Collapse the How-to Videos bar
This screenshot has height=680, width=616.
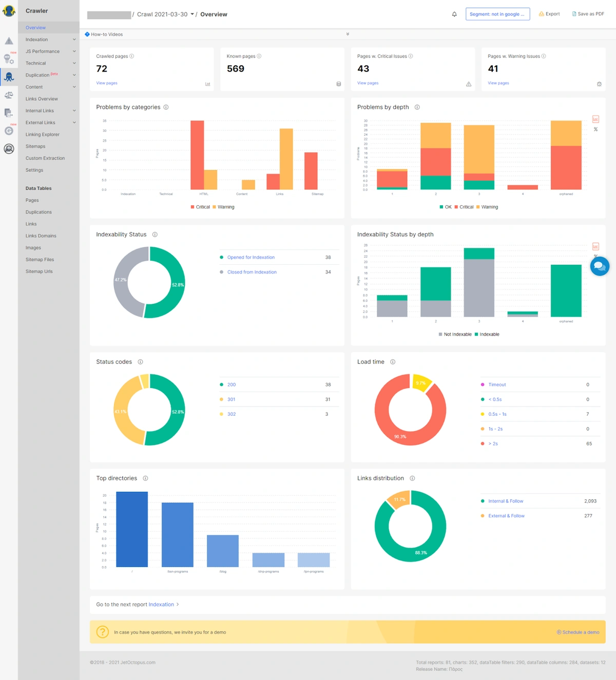348,34
